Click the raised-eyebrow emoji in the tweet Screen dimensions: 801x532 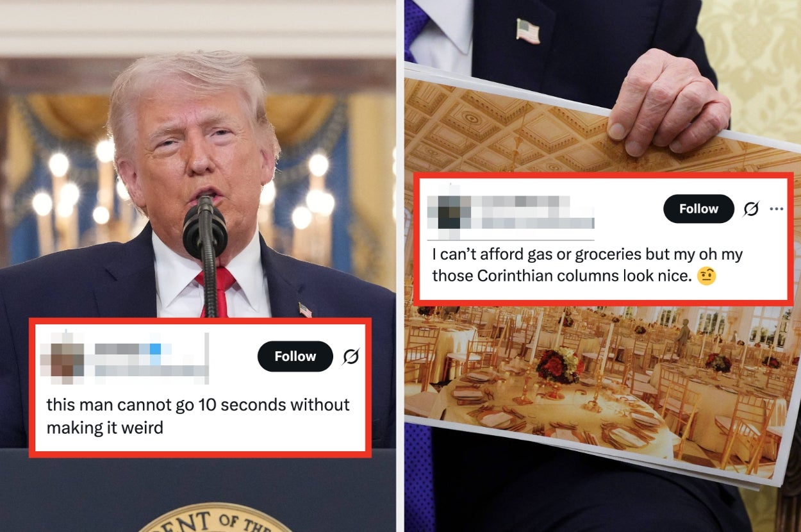(706, 276)
